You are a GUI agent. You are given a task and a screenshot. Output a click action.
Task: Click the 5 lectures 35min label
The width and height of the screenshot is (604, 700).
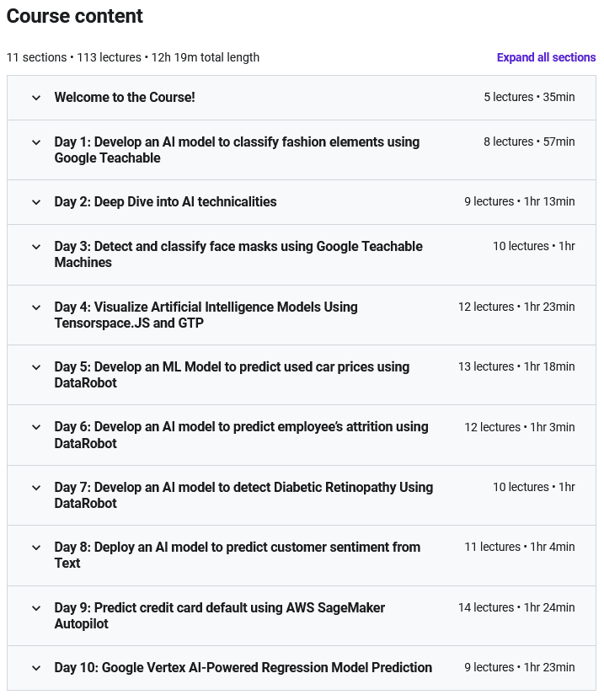[x=529, y=97]
